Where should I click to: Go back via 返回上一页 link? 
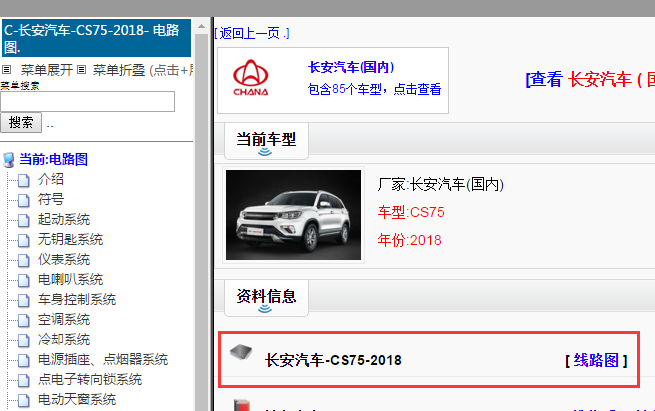point(252,33)
